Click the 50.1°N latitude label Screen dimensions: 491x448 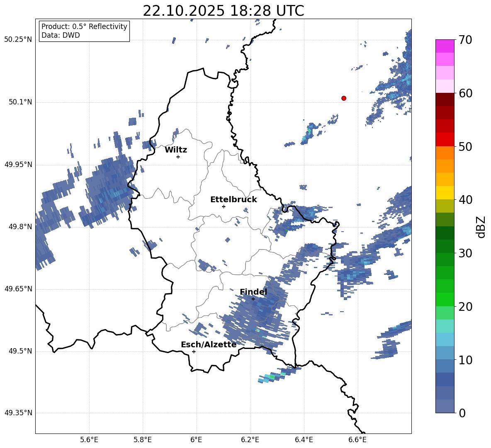(20, 102)
